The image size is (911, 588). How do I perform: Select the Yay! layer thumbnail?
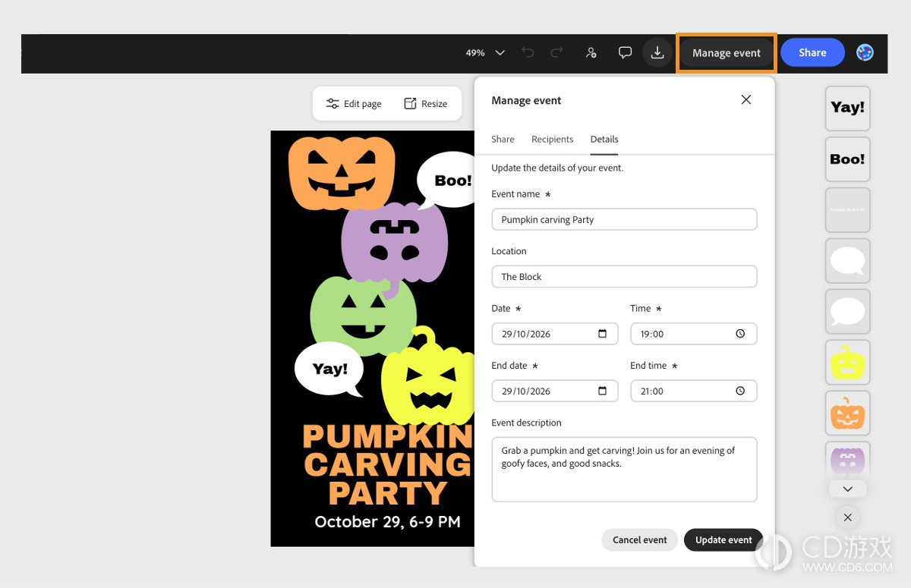(x=848, y=108)
